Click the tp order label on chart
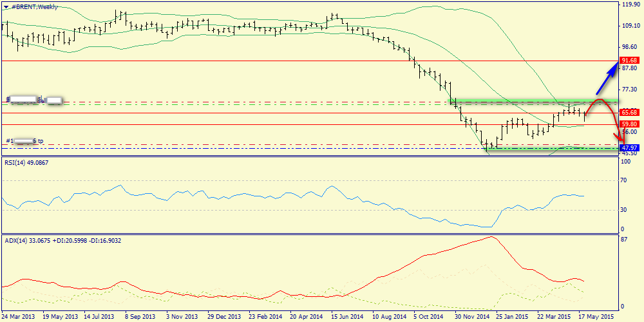 [25, 140]
